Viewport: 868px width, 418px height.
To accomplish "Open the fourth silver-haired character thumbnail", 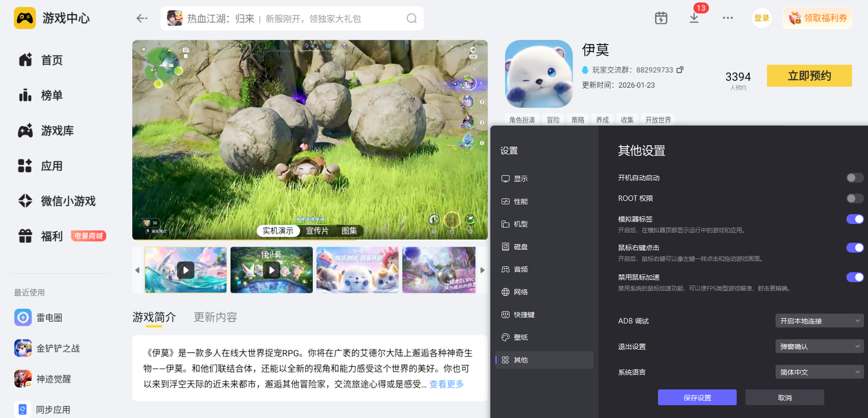I will coord(439,270).
